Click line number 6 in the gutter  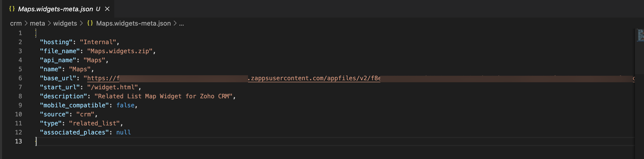coord(20,78)
